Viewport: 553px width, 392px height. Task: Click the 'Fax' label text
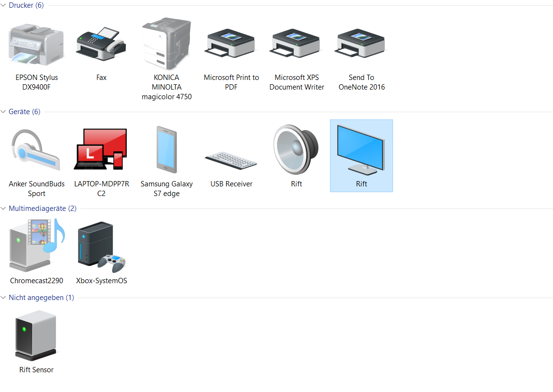pos(102,78)
